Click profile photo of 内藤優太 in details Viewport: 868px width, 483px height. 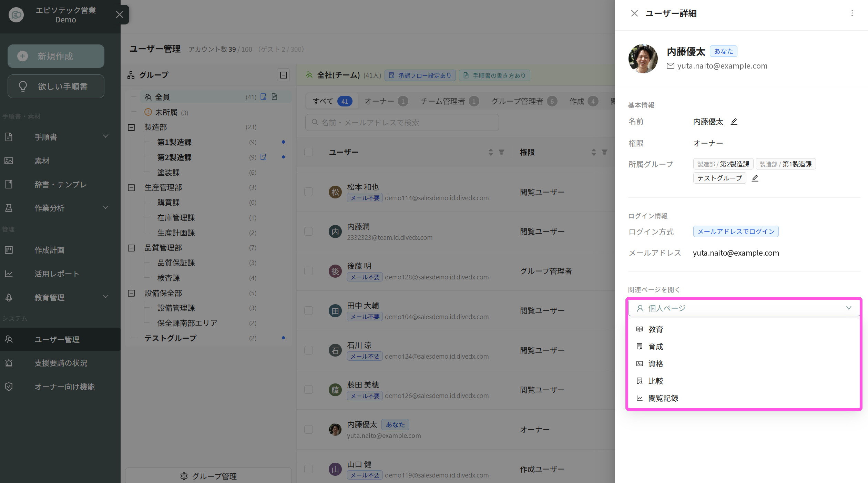coord(643,59)
